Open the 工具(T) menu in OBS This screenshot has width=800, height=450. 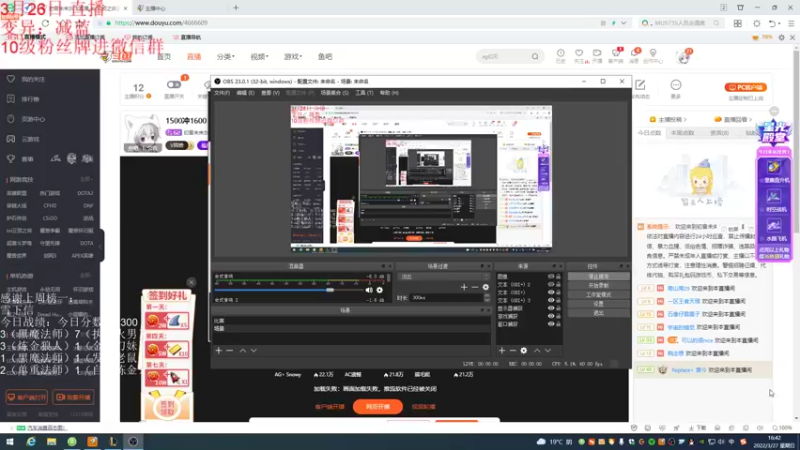364,93
